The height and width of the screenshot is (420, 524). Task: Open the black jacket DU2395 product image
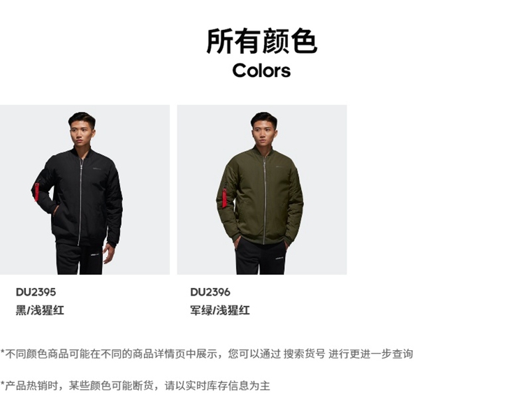click(x=85, y=189)
